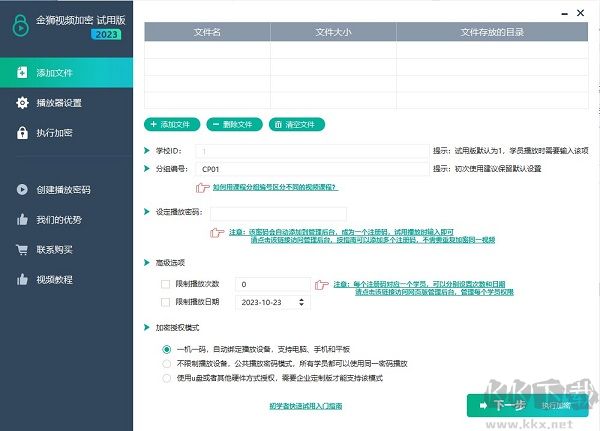Minimize the window with the dash button
This screenshot has height=431, width=600.
(x=564, y=14)
